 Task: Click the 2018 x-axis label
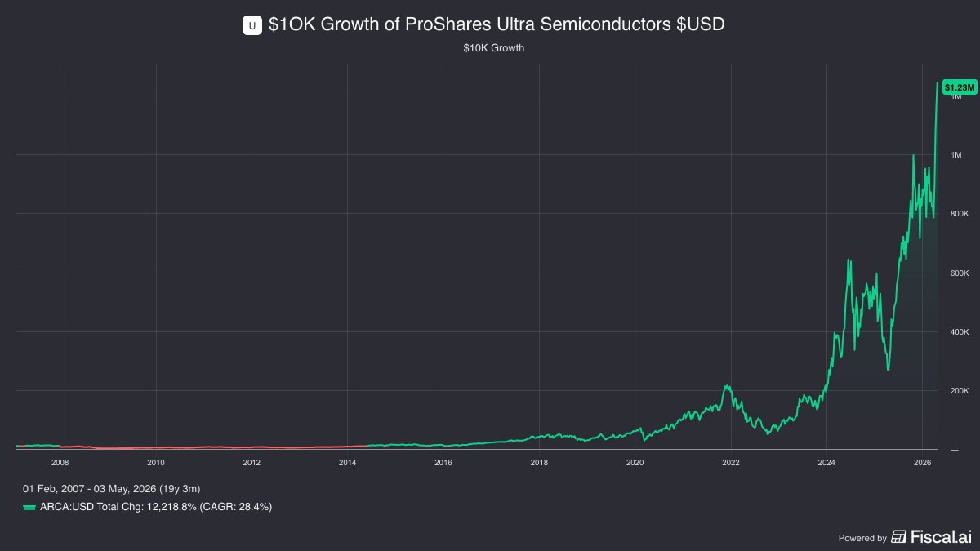[x=539, y=462]
